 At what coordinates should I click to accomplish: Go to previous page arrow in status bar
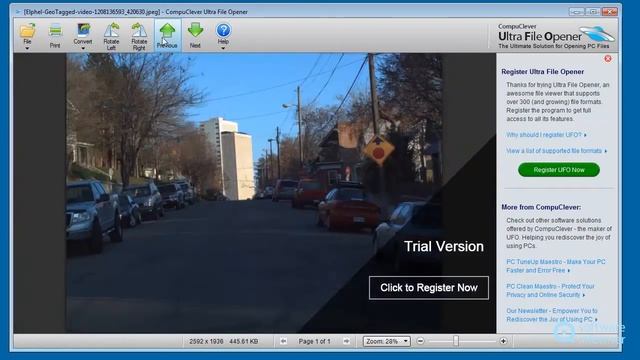(x=283, y=341)
